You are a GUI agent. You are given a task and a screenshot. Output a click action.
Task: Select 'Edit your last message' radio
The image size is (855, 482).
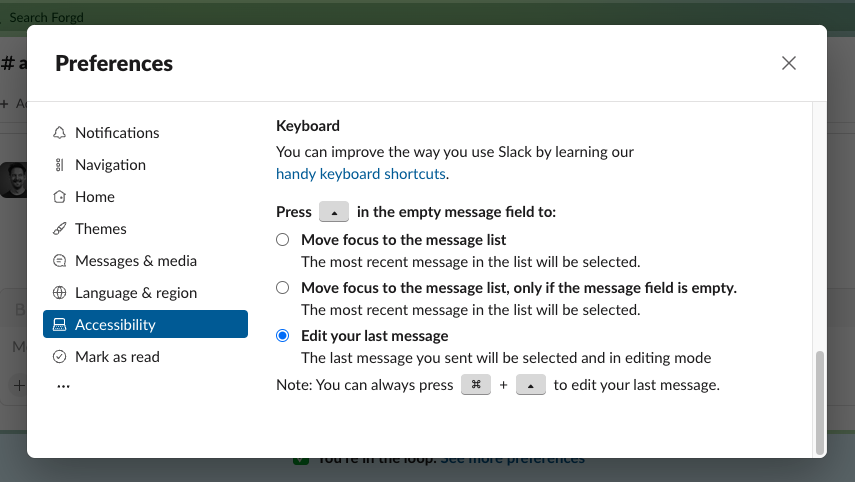pos(282,336)
